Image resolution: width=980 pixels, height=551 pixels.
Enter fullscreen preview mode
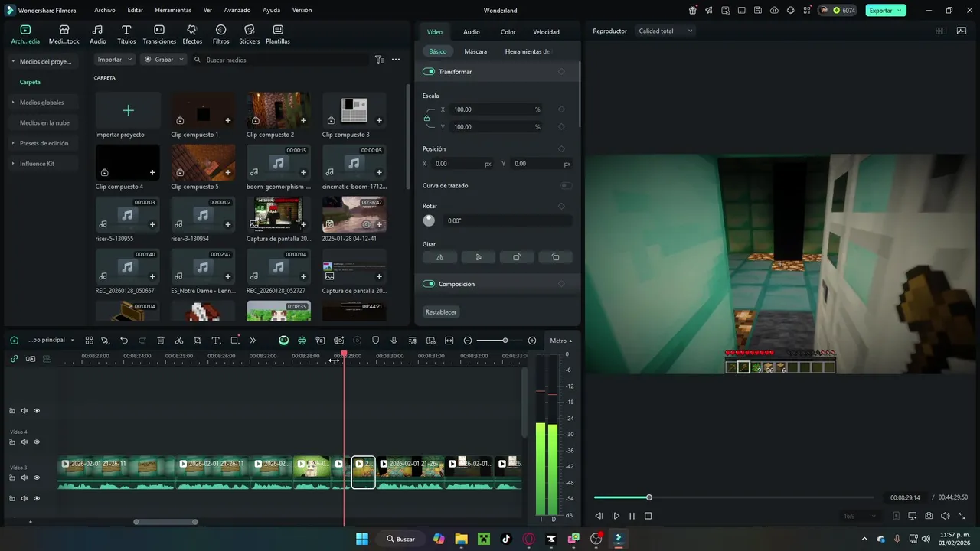tap(962, 516)
